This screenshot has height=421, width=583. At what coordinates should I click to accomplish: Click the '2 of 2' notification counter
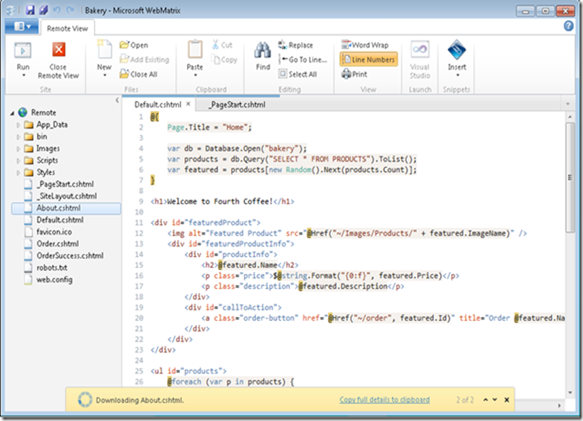465,400
